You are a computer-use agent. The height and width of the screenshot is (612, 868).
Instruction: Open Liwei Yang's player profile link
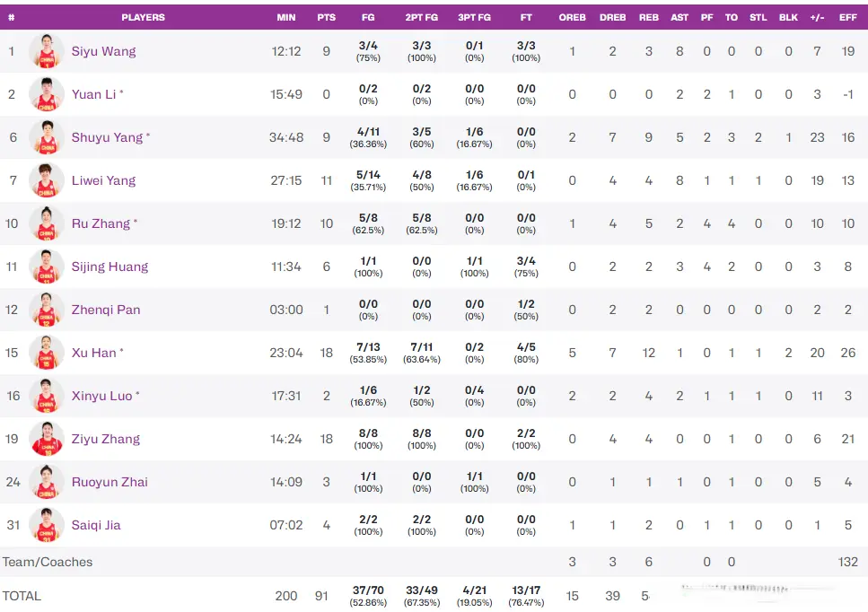[x=103, y=180]
